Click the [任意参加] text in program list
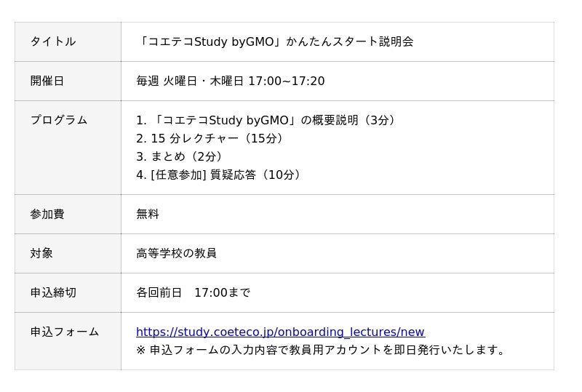The height and width of the screenshot is (392, 582). (178, 175)
